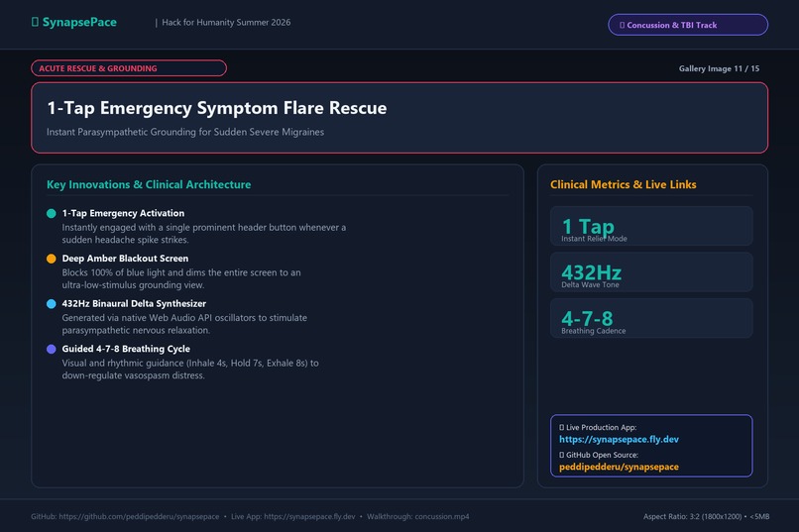Click the purple bullet beside Guided 4-7-8 Breathing Cycle
799x532 pixels.
(x=51, y=350)
